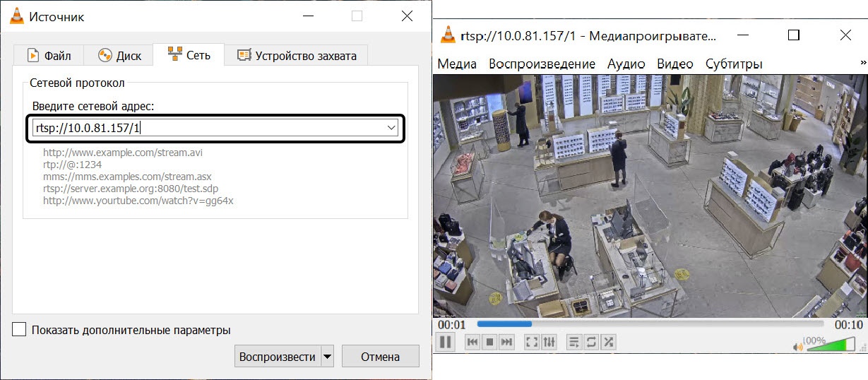This screenshot has height=380, width=868.
Task: Toggle shuffle random playback
Action: 608,343
